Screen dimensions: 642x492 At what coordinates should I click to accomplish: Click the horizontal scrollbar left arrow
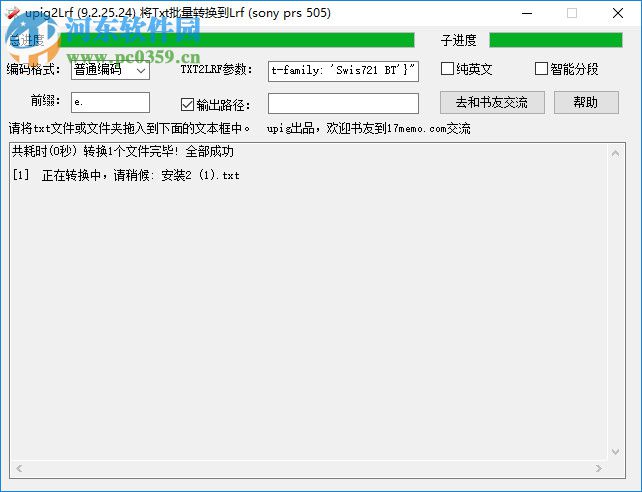[x=19, y=468]
